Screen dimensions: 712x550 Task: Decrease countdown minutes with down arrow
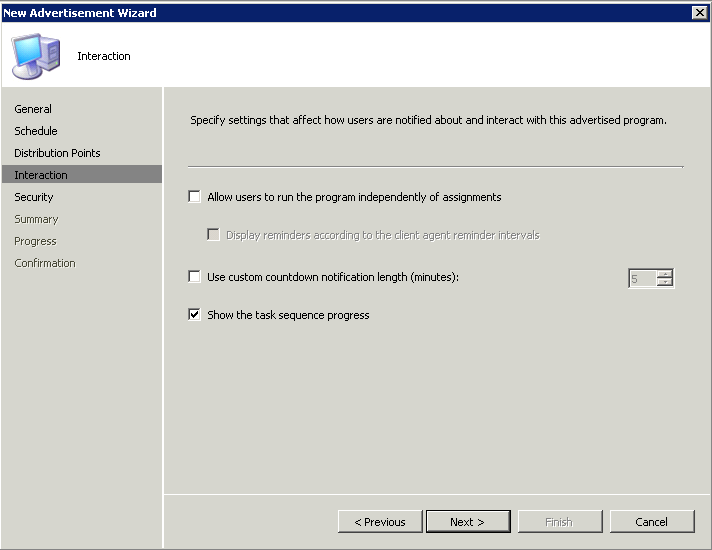(x=664, y=282)
